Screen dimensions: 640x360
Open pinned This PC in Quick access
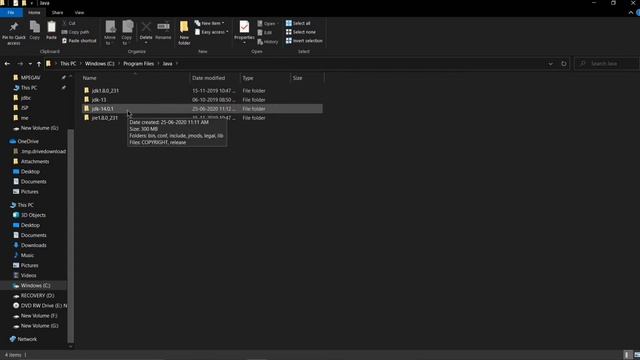[29, 88]
